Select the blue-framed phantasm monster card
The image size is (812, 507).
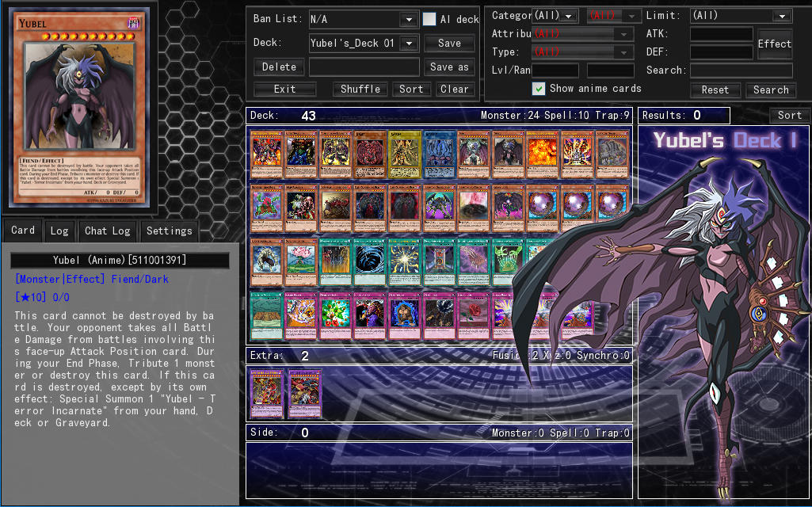[x=439, y=154]
